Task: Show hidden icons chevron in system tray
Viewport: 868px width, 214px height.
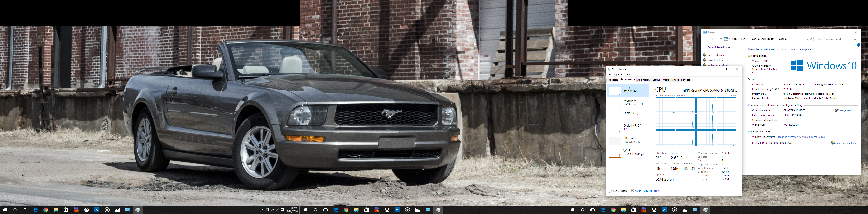Action: pyautogui.click(x=262, y=210)
